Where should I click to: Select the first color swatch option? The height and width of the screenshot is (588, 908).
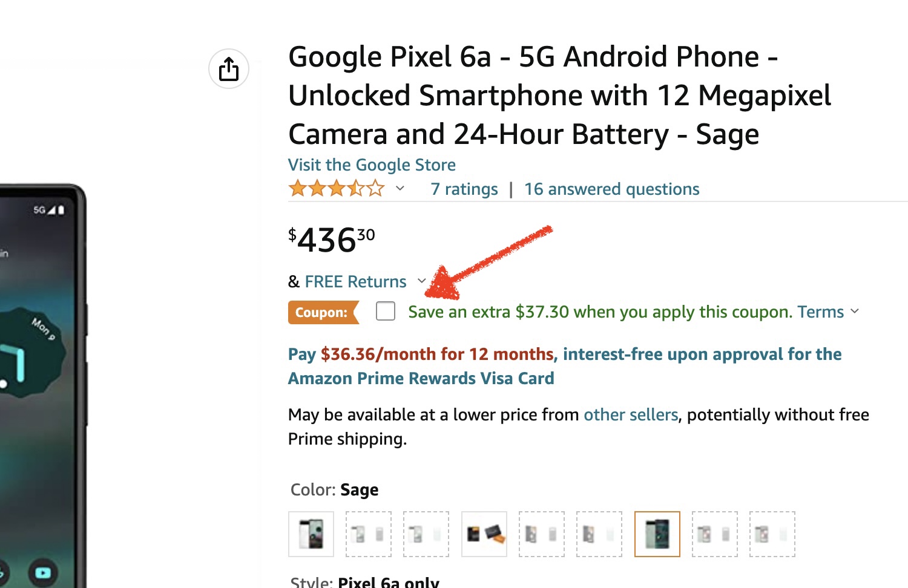click(x=311, y=534)
